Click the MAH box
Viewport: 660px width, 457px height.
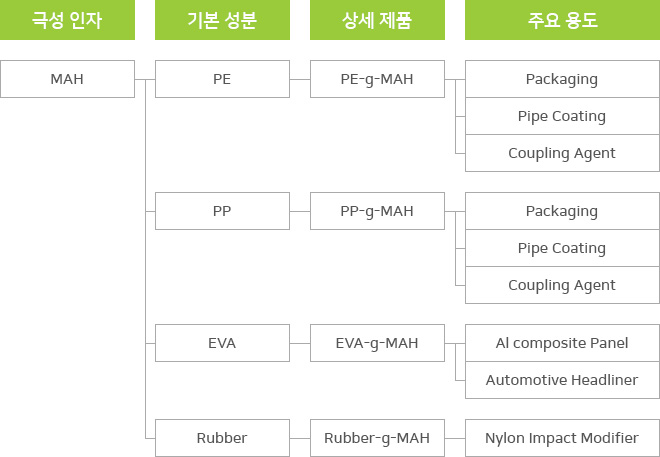click(x=67, y=79)
